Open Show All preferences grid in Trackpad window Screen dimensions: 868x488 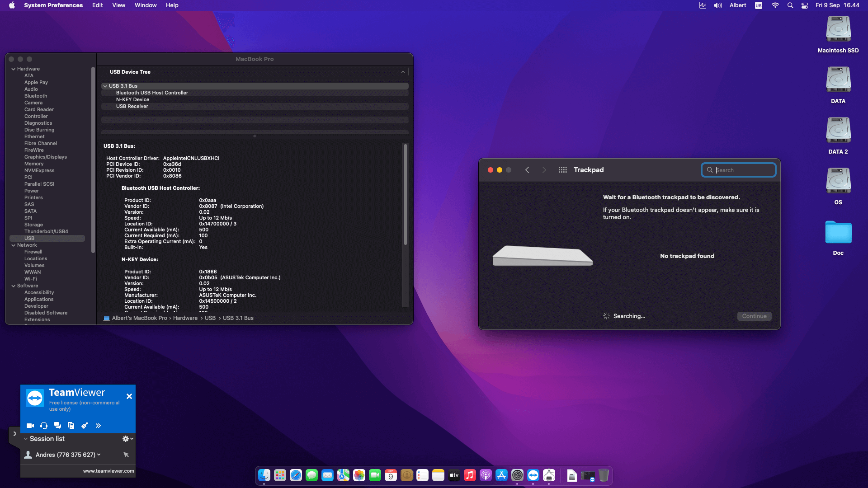point(562,169)
